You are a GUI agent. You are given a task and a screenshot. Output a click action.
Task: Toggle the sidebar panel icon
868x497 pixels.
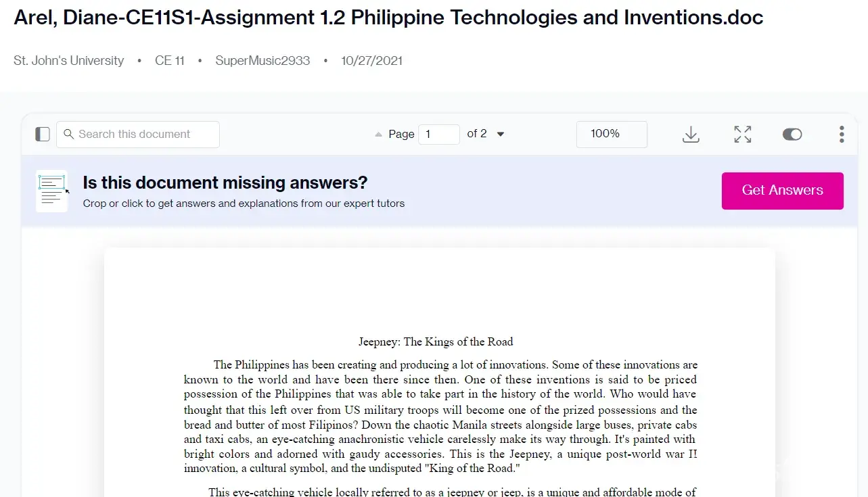(x=43, y=134)
